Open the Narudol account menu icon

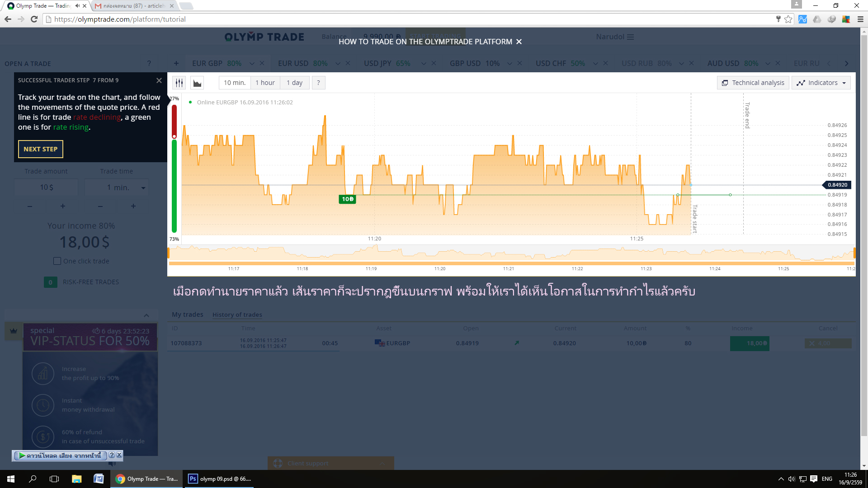(630, 37)
